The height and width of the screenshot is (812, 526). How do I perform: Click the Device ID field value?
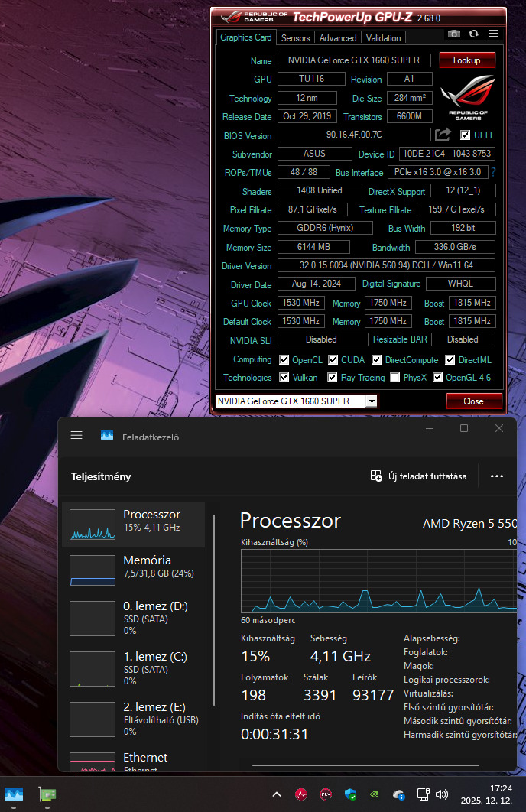pos(446,154)
